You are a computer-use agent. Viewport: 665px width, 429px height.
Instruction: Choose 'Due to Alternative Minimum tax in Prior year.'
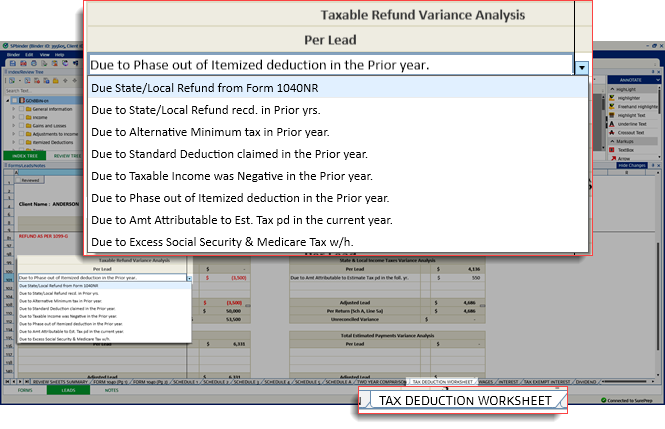point(338,132)
